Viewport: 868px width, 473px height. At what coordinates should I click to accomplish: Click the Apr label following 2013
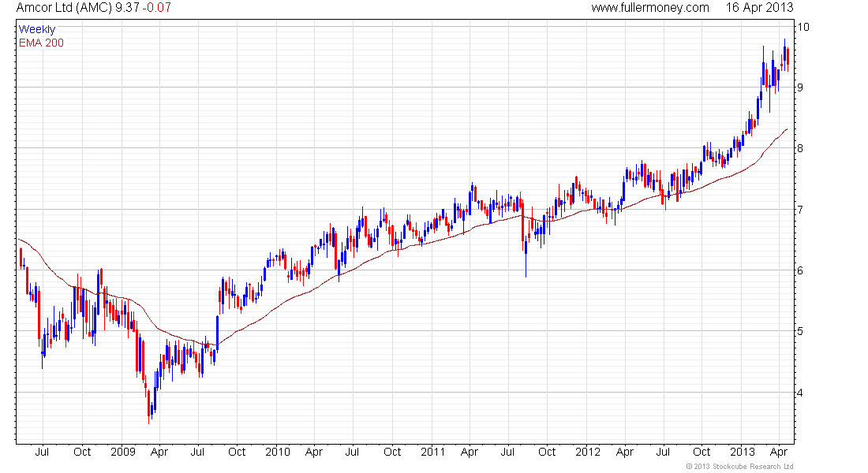779,452
